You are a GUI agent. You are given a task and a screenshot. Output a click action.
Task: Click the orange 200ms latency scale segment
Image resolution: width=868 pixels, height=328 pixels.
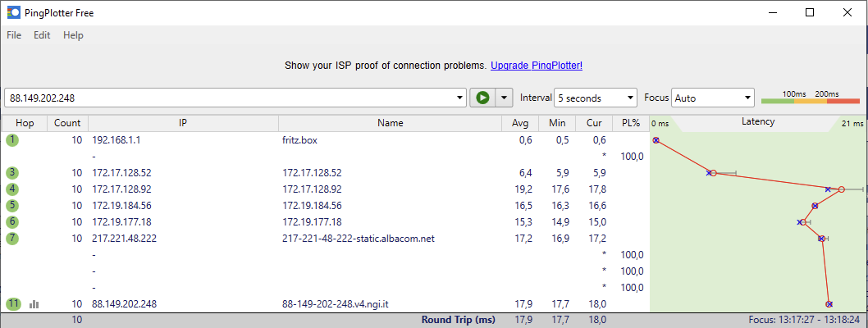[x=811, y=101]
